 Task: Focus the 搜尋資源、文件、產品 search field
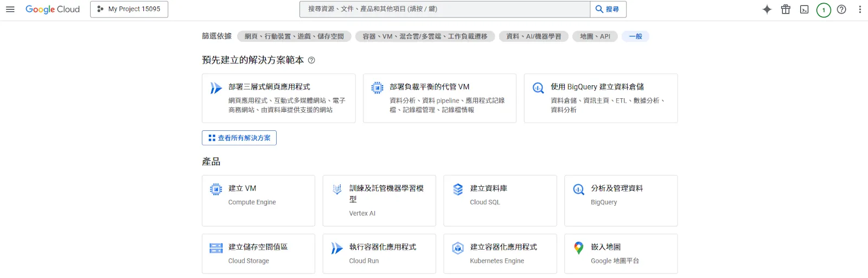click(445, 9)
